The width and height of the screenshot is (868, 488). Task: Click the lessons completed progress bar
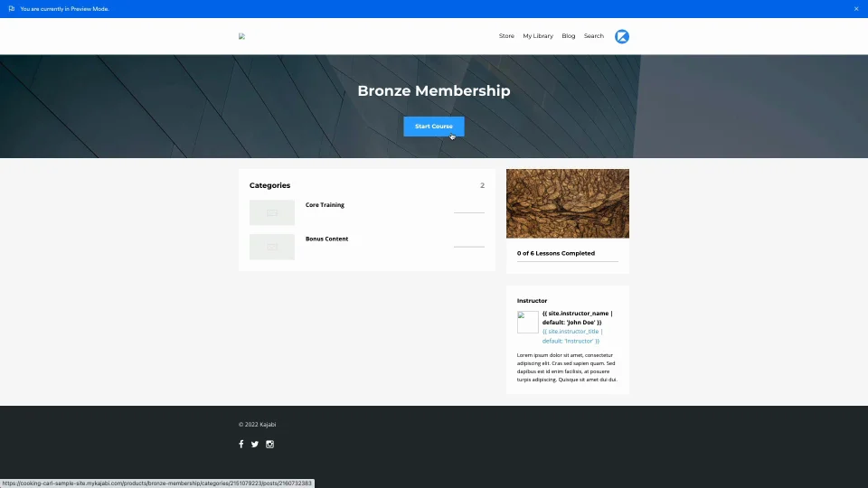point(567,261)
